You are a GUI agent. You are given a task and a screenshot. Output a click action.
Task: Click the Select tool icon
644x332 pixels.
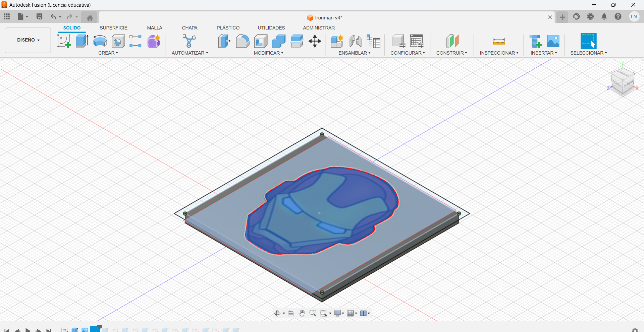(x=589, y=41)
